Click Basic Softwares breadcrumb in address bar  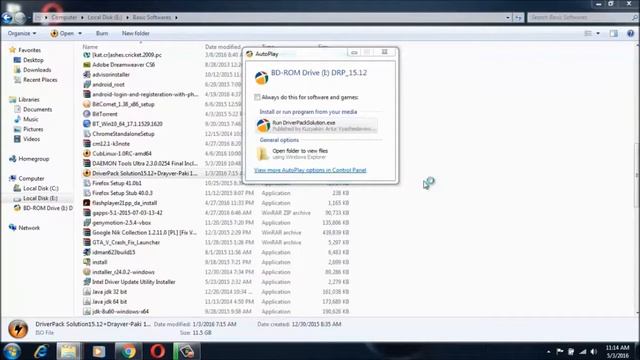point(152,18)
